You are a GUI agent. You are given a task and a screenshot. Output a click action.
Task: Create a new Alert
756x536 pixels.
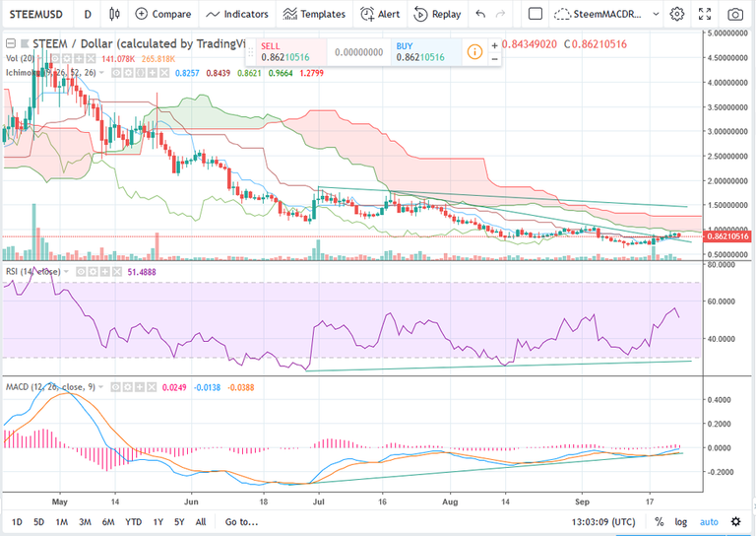380,14
